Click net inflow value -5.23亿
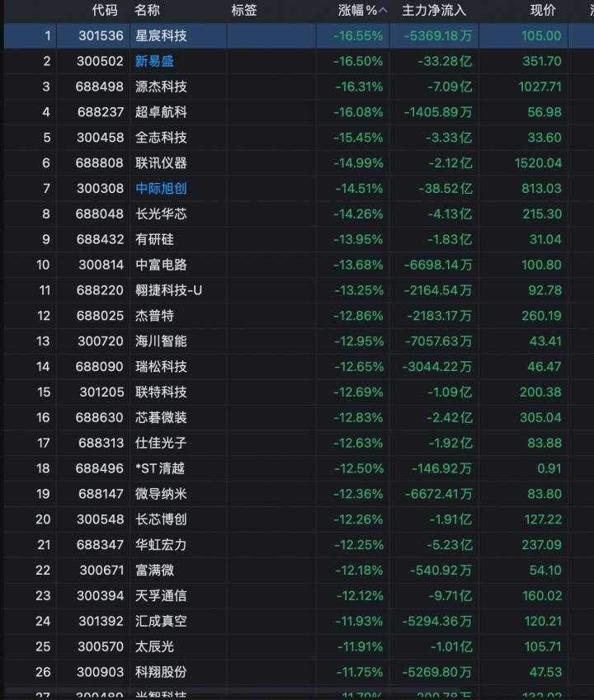Image resolution: width=594 pixels, height=700 pixels. click(450, 545)
